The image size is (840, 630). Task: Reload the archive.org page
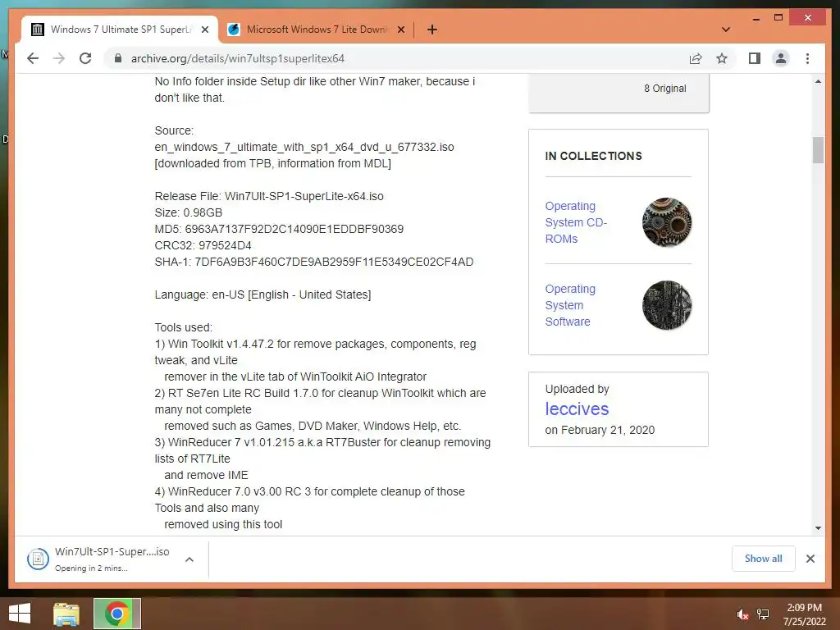point(85,58)
